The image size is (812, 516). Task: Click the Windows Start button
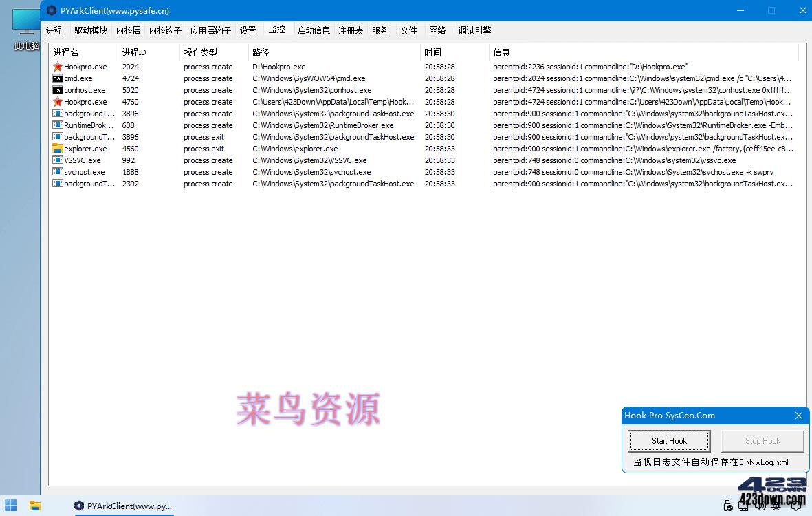(x=10, y=506)
